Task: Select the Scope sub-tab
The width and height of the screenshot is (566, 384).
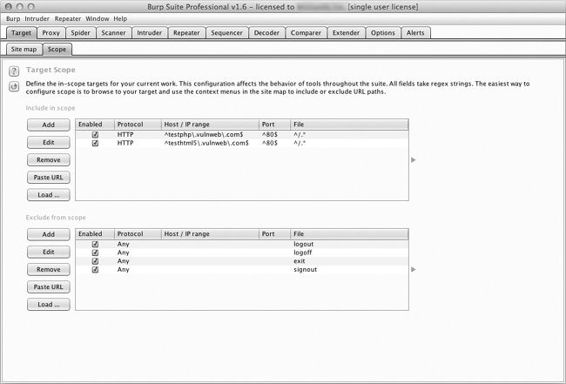Action: pyautogui.click(x=57, y=49)
